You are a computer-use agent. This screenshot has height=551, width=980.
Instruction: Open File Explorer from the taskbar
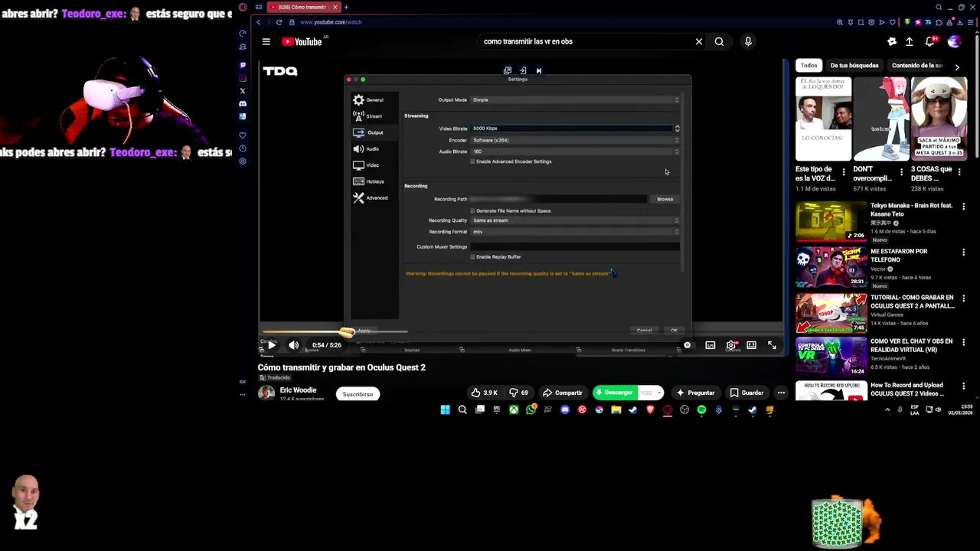point(616,410)
